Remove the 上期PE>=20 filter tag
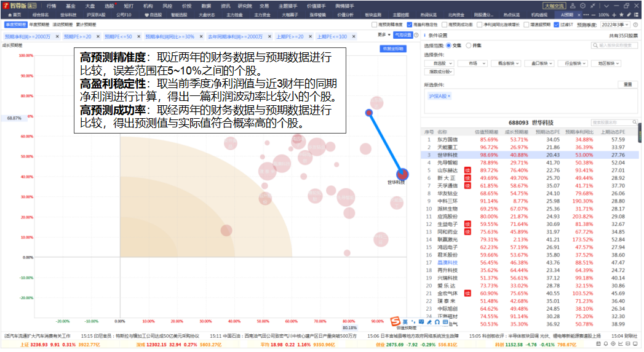The width and height of the screenshot is (644, 352). [311, 36]
